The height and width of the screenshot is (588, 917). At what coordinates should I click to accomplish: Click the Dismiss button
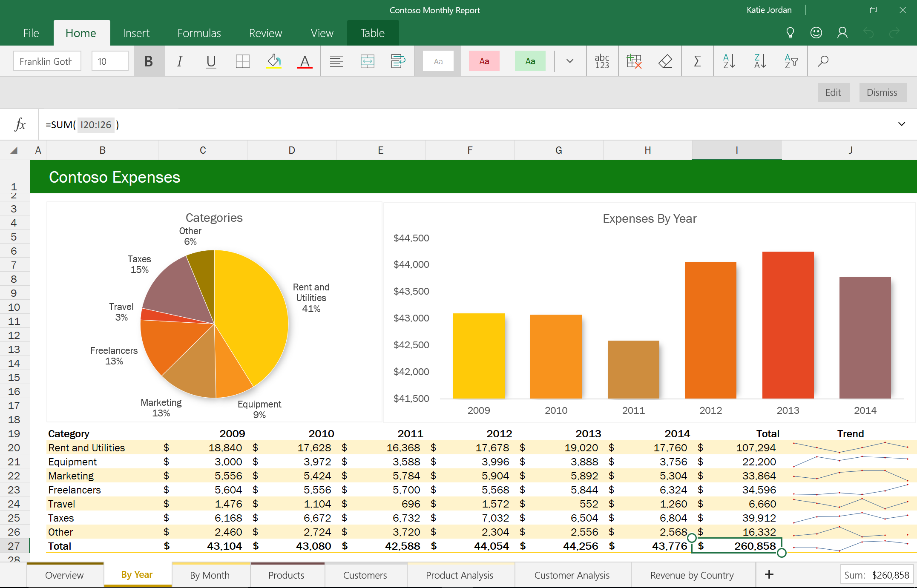882,92
